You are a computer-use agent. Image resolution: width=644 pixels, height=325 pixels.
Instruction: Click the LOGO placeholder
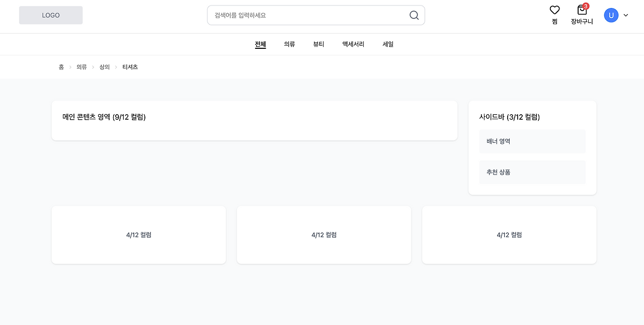[50, 15]
